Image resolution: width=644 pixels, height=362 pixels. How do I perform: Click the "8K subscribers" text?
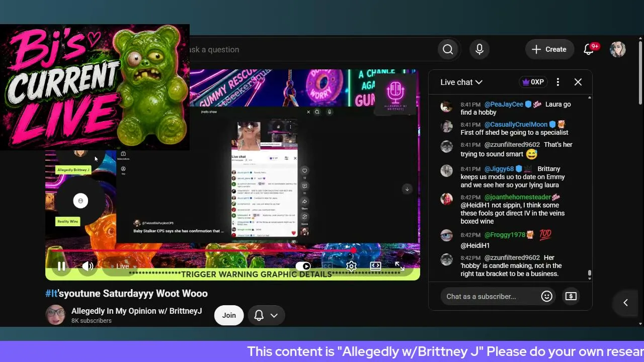tap(92, 321)
